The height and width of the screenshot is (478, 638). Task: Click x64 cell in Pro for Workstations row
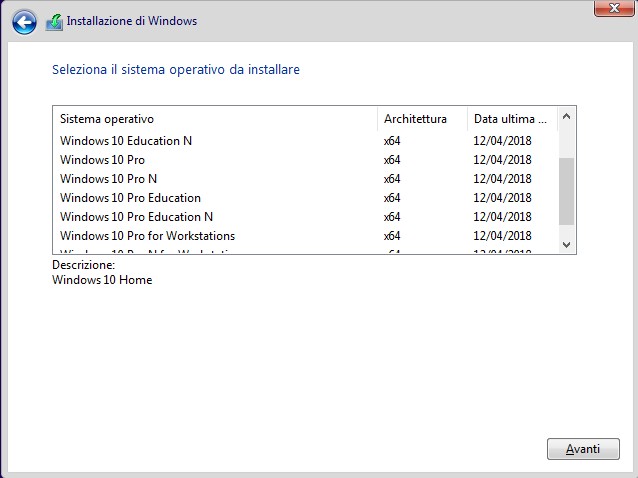(x=392, y=236)
